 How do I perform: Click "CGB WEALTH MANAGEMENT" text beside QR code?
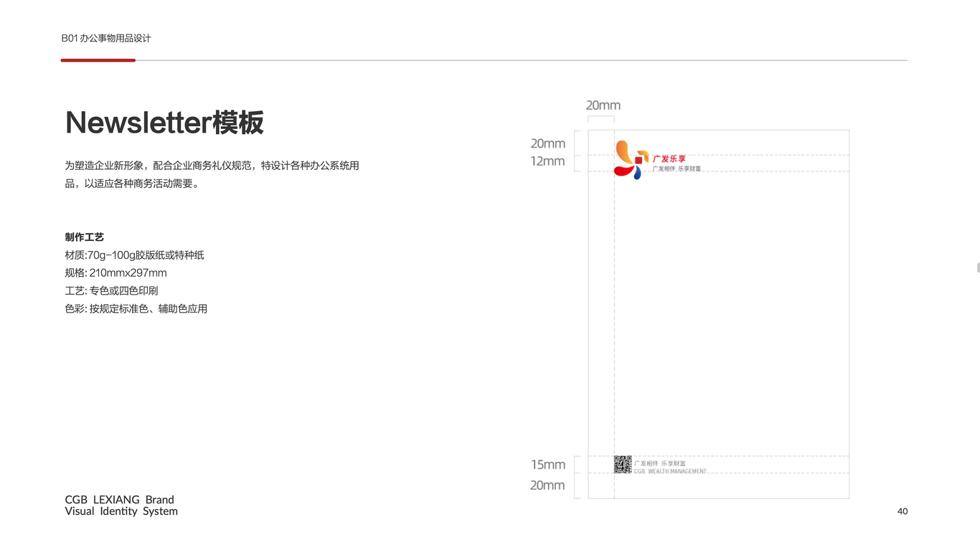point(671,471)
